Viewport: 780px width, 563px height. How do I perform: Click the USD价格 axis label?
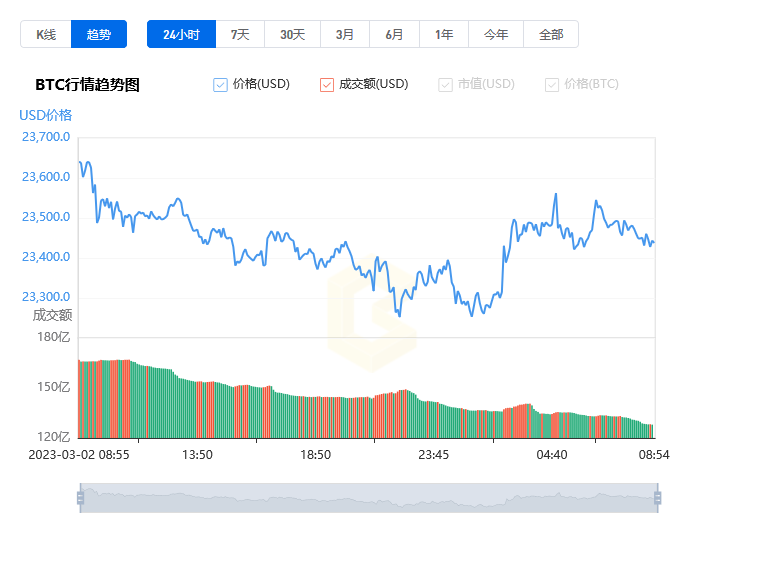pyautogui.click(x=46, y=115)
